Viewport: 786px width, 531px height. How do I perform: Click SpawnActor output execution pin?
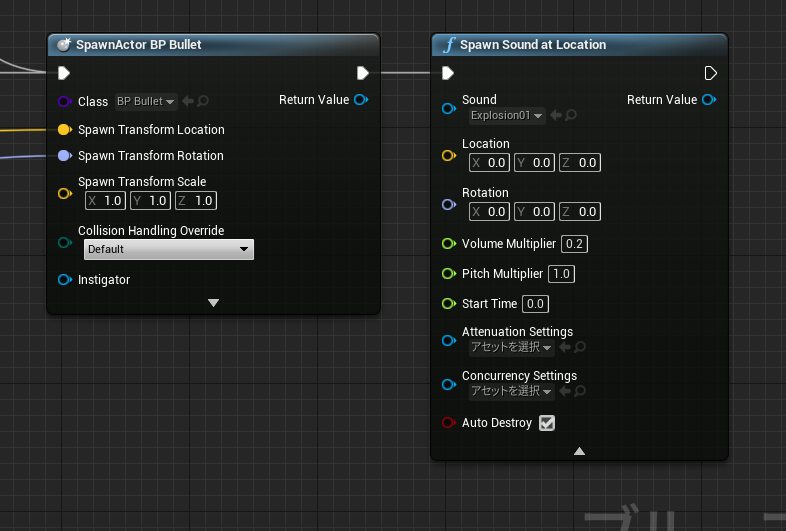coord(363,73)
